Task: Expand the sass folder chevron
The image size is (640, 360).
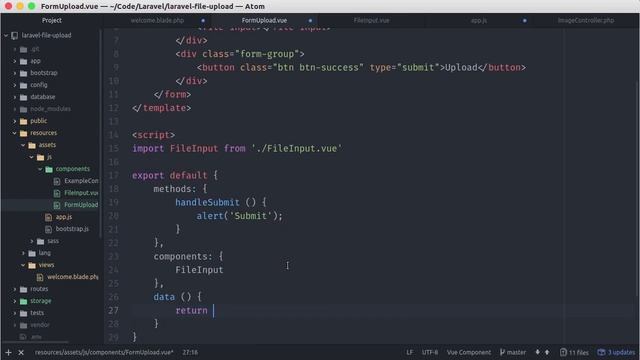Action: (x=32, y=241)
